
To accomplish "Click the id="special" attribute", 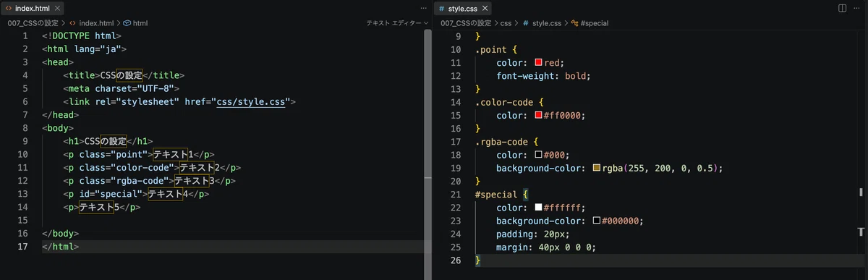I will click(x=111, y=194).
